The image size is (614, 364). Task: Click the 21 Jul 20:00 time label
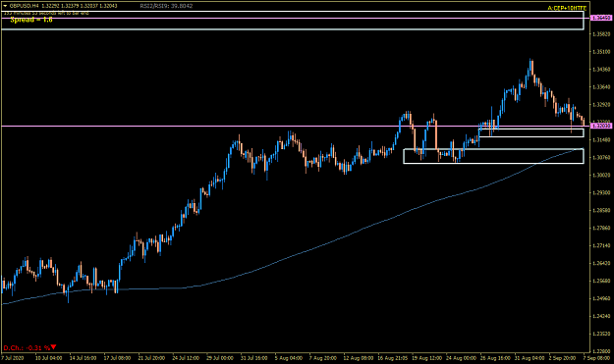151,358
